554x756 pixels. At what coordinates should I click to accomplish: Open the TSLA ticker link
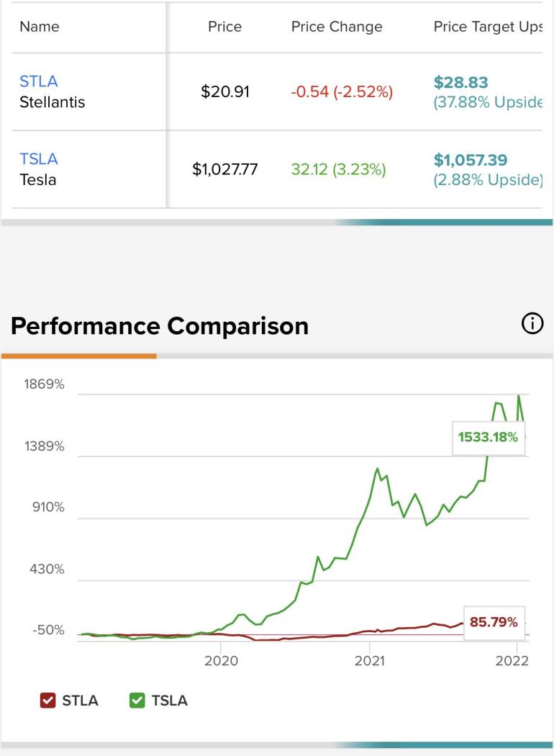pos(38,159)
